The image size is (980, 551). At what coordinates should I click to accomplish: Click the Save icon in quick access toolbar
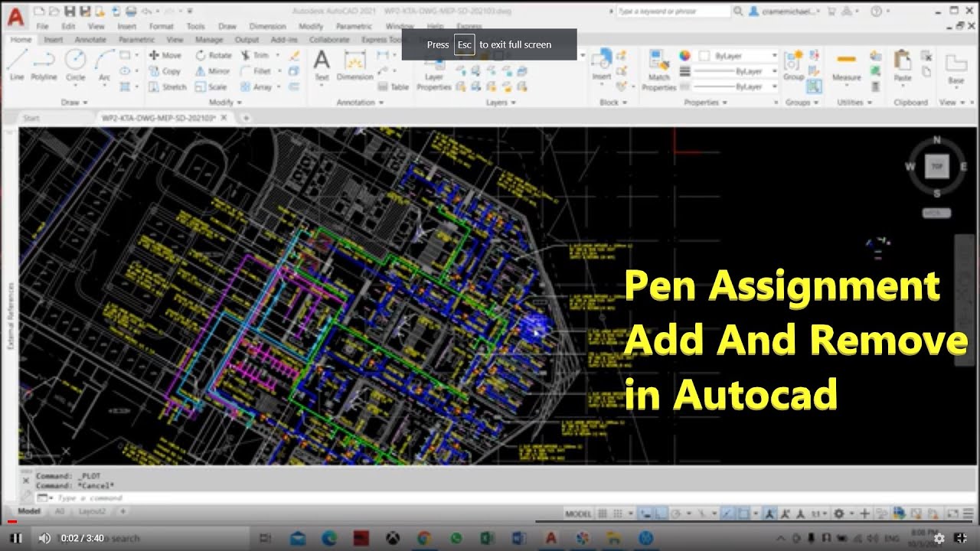pos(70,11)
